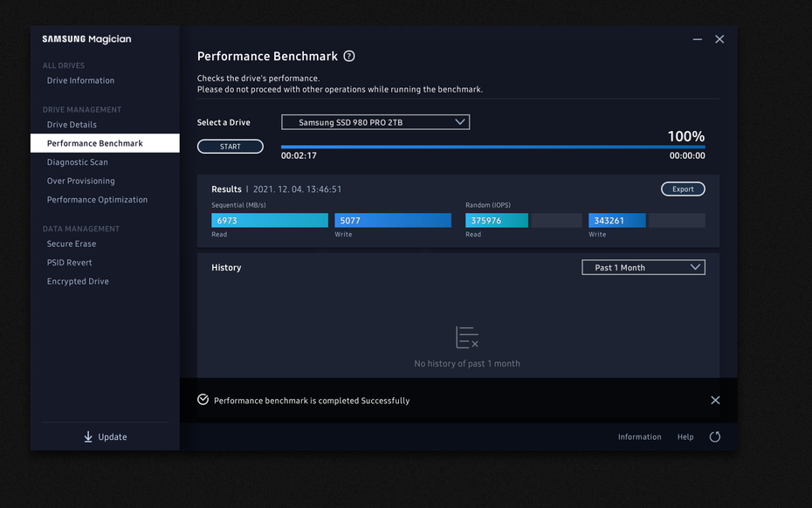Go to Drive Details section

(x=72, y=125)
